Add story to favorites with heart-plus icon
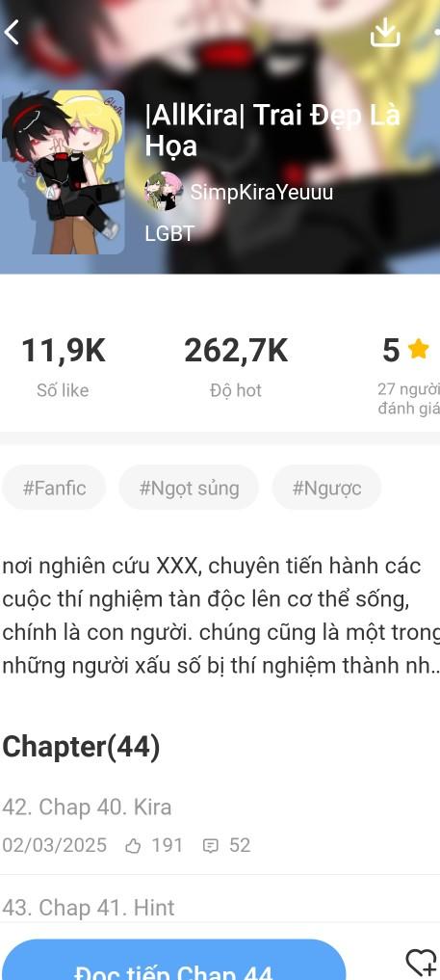 422,962
